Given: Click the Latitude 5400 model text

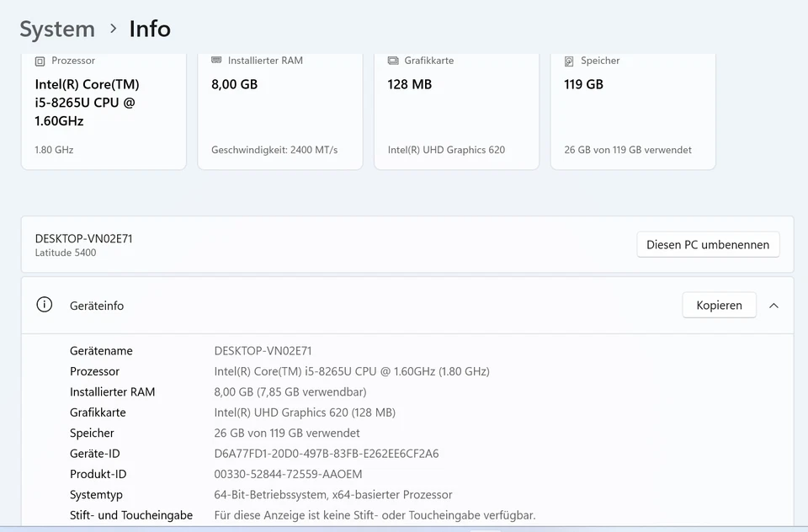Looking at the screenshot, I should pos(66,253).
